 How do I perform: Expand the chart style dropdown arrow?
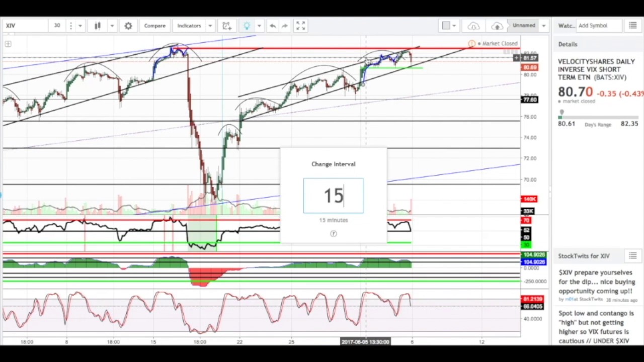pos(112,26)
